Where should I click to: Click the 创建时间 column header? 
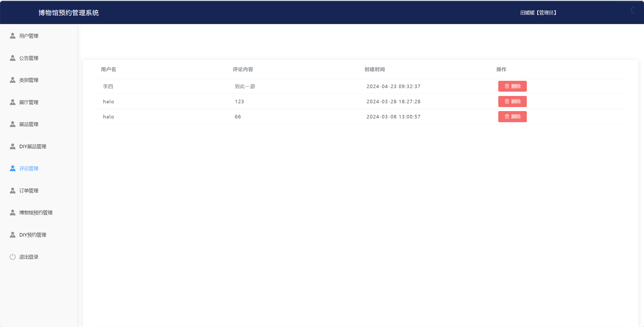click(x=375, y=69)
